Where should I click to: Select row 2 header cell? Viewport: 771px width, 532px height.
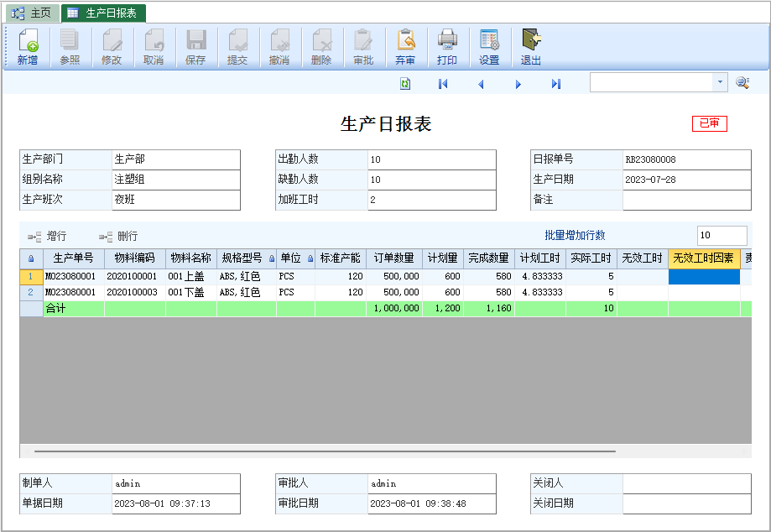coord(31,292)
